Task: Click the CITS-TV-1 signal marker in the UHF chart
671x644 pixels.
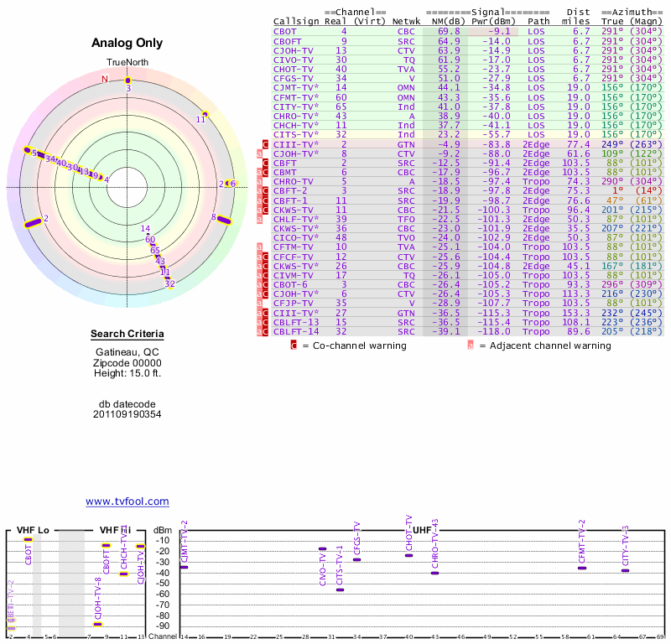Action: [x=340, y=589]
